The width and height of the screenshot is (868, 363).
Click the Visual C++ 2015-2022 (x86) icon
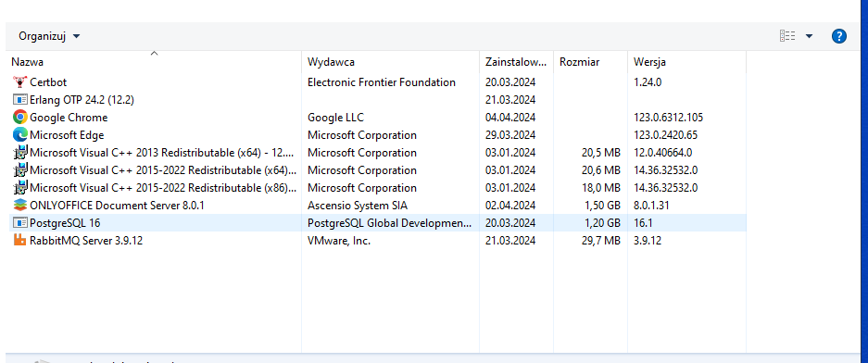tap(20, 188)
